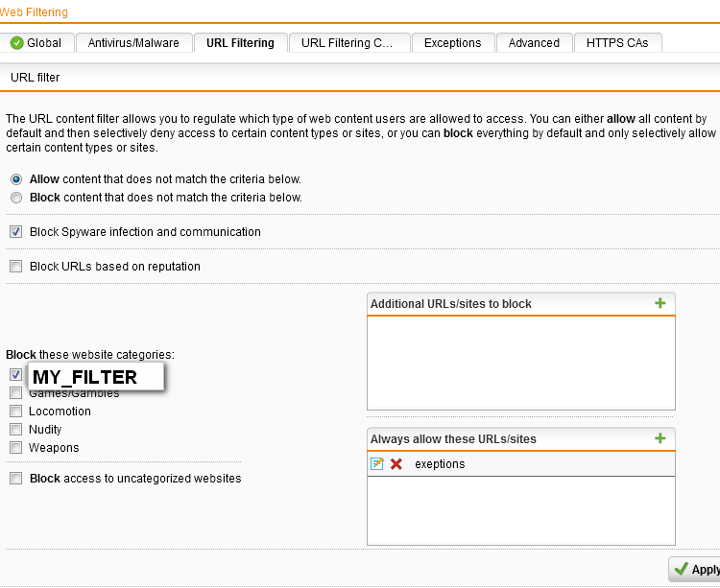Delete the exeptions entry

396,463
